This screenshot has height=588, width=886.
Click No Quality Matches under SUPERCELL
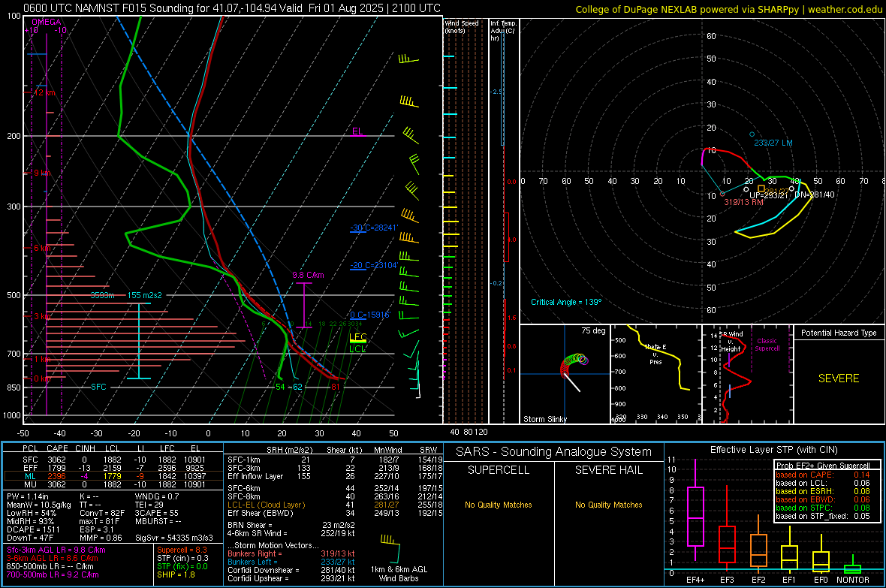coord(499,505)
